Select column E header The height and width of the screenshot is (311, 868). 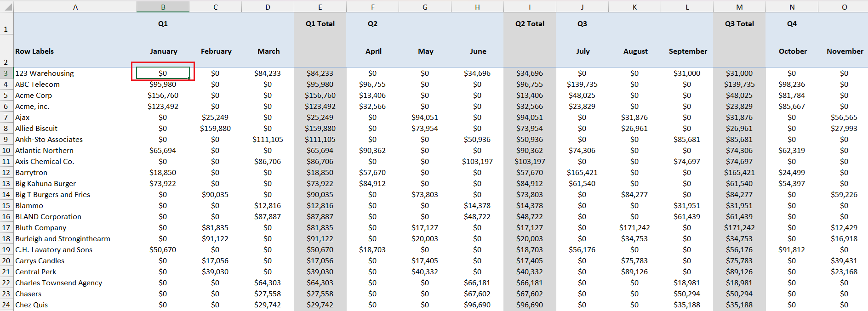[320, 7]
